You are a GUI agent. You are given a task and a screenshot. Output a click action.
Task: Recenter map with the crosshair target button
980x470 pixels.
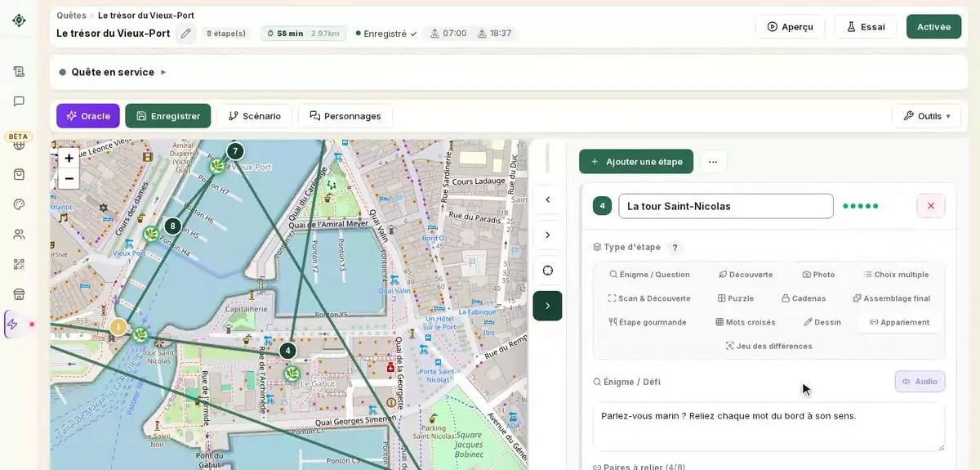coord(547,271)
